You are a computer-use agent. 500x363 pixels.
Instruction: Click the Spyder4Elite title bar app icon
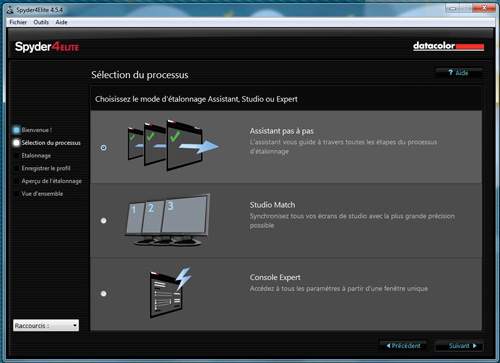tap(10, 10)
